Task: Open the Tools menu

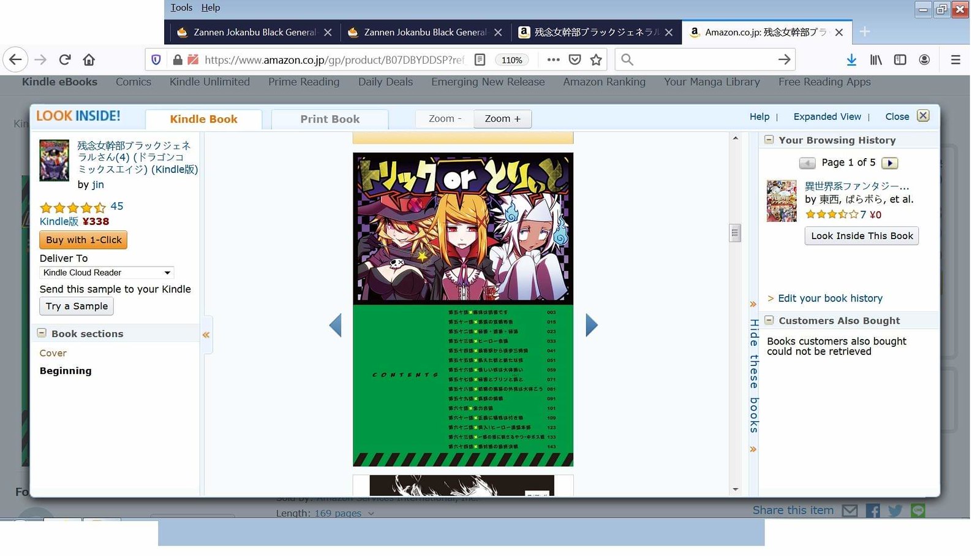Action: pos(181,7)
